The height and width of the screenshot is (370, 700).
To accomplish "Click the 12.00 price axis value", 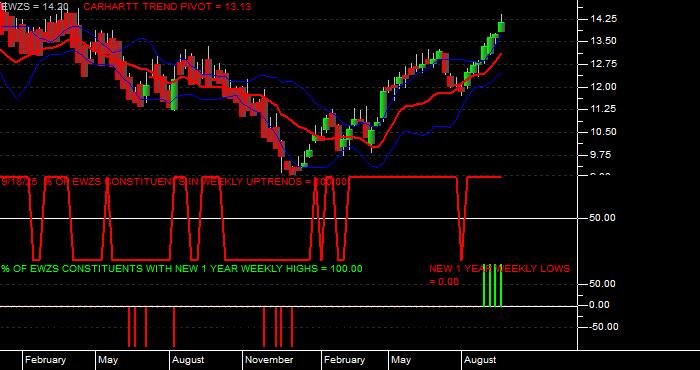I will (x=603, y=87).
